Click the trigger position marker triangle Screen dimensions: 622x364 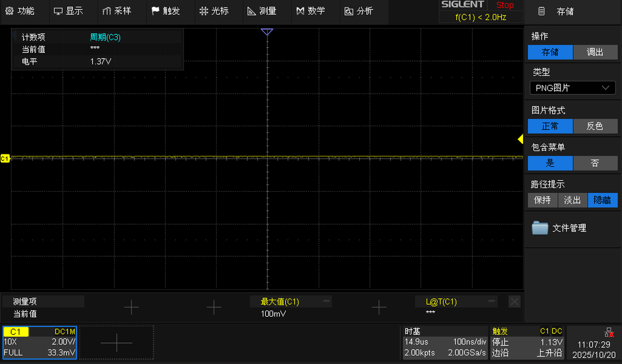pos(267,32)
